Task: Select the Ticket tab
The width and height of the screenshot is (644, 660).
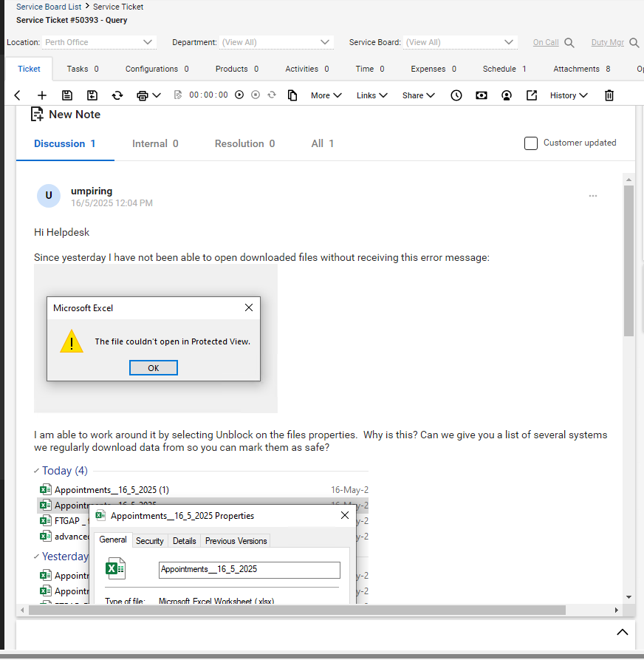Action: point(29,69)
